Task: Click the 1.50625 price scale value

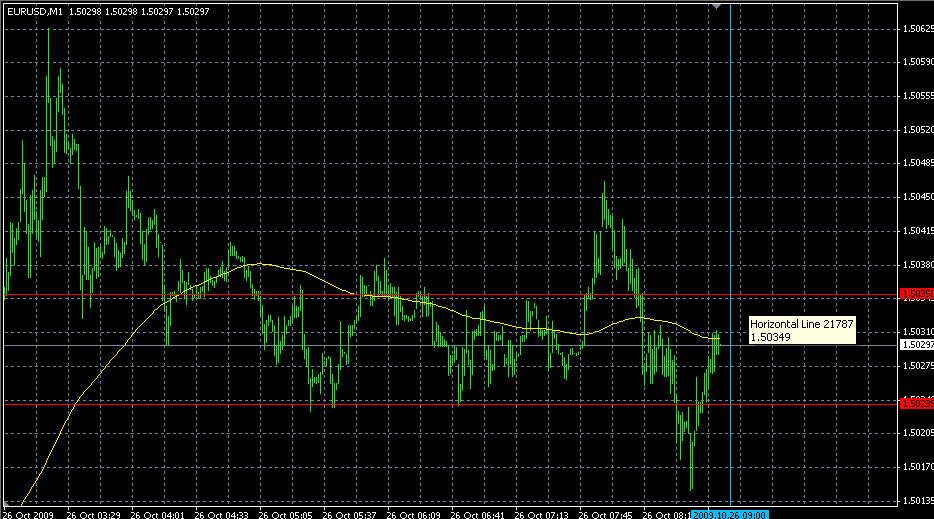Action: [x=916, y=29]
